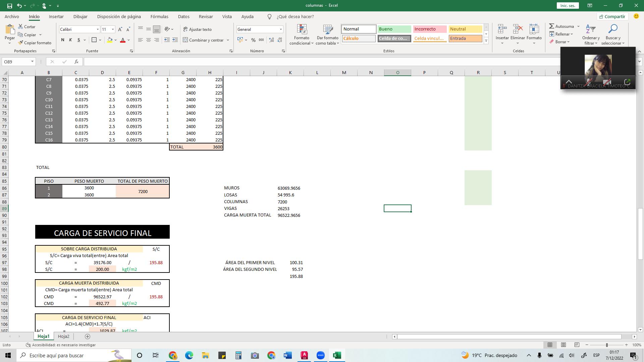Switch to the Hoja2 sheet tab

(63, 336)
